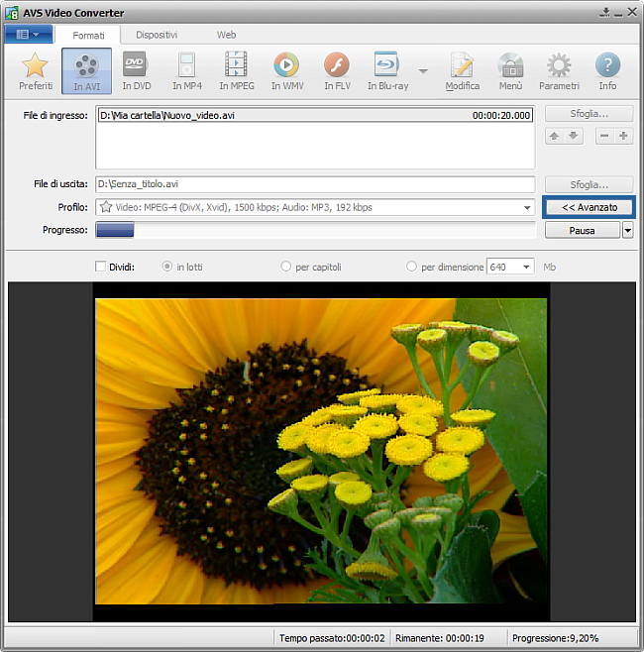The height and width of the screenshot is (652, 644).
Task: Click the File di uscita path field
Action: (314, 184)
